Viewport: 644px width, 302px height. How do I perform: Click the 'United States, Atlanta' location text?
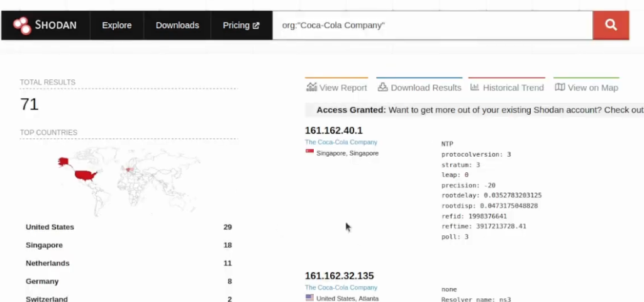347,299
